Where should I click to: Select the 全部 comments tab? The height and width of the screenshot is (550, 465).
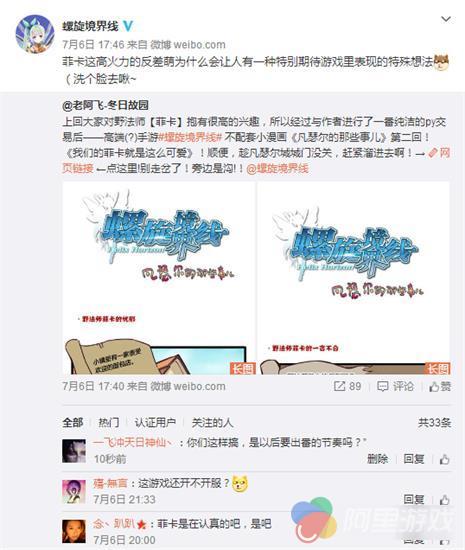tap(73, 422)
